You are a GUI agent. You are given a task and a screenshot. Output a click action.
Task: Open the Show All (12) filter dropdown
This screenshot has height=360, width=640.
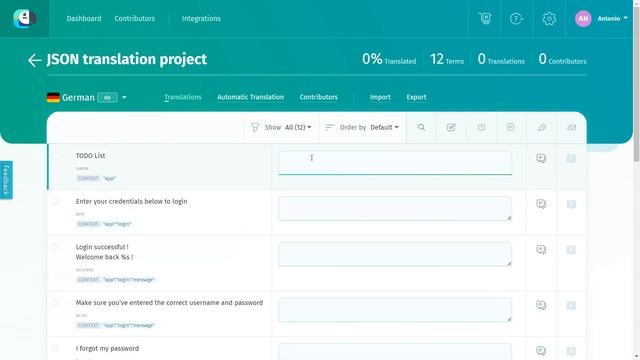coord(298,127)
